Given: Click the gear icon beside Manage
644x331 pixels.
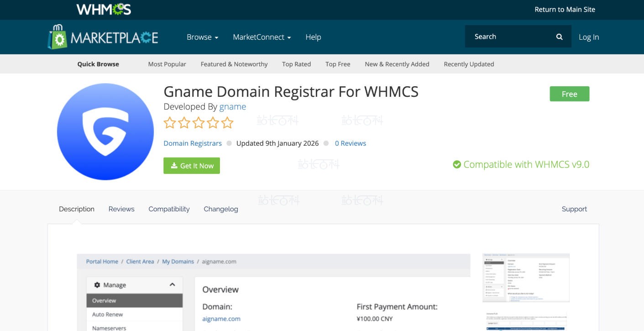Looking at the screenshot, I should [x=97, y=285].
